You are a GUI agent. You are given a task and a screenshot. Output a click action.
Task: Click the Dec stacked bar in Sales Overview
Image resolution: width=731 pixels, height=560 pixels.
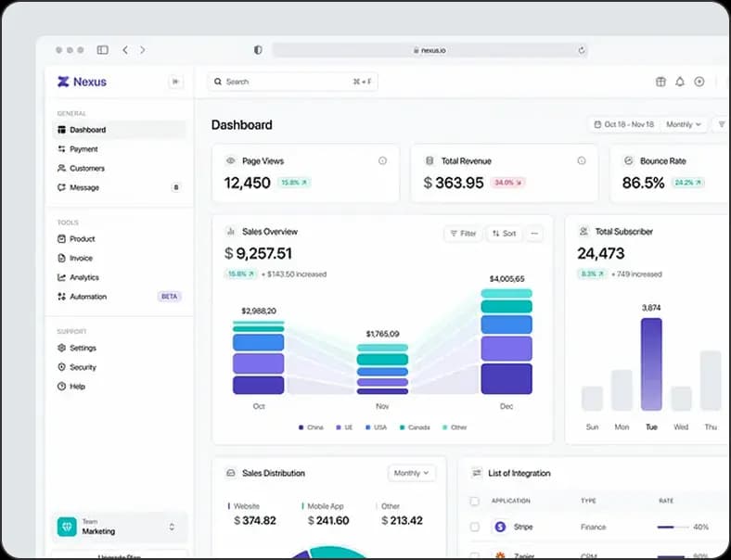point(507,341)
